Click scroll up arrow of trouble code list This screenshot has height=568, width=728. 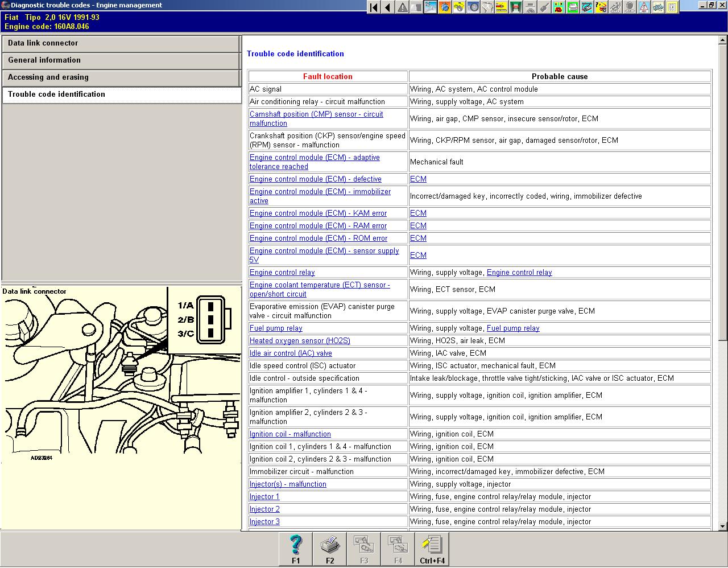click(723, 40)
